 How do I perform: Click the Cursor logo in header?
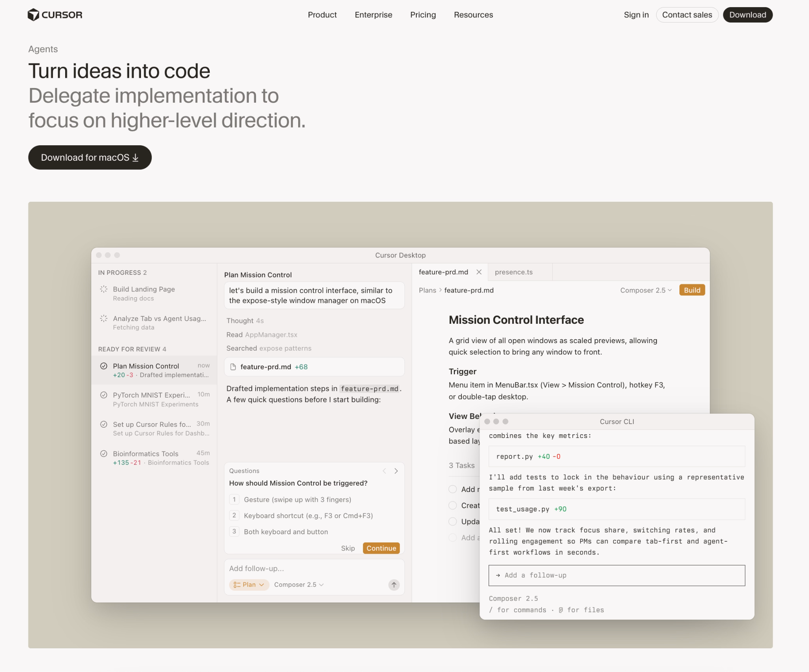point(55,15)
